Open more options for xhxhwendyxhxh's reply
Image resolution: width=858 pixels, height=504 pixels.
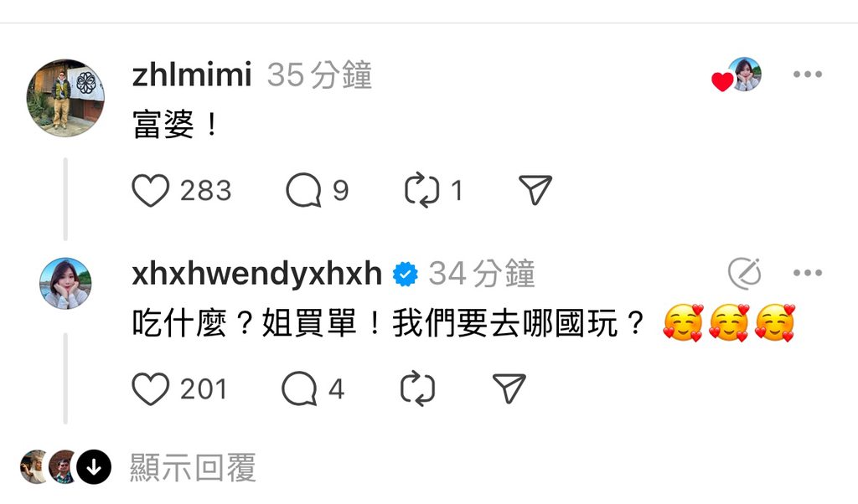click(808, 273)
